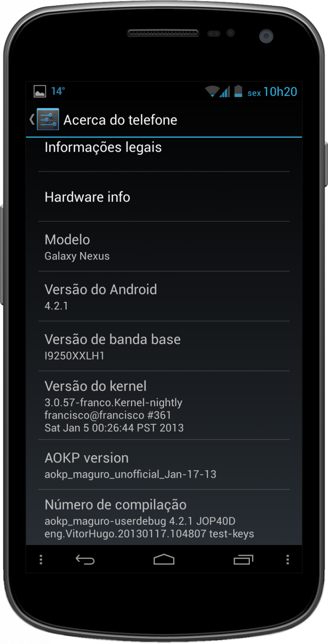This screenshot has width=328, height=644.
Task: Select the Modelo Galaxy Nexus item
Action: pos(164,246)
